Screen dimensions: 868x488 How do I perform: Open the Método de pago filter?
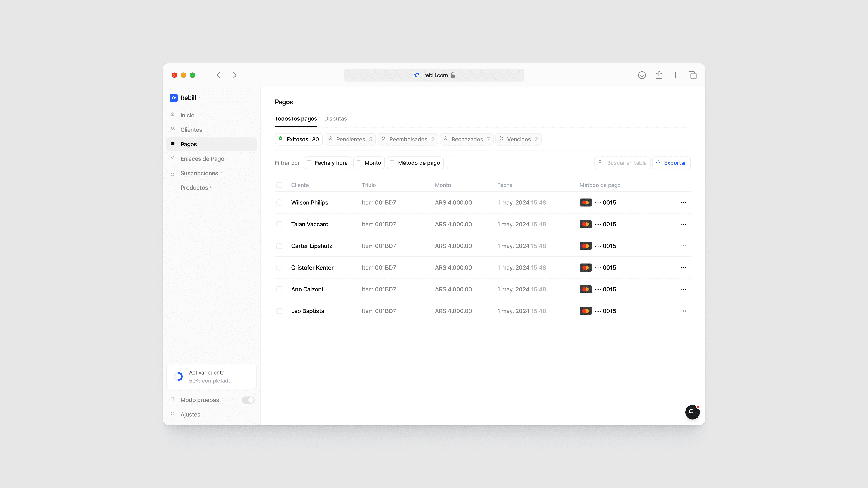[415, 163]
